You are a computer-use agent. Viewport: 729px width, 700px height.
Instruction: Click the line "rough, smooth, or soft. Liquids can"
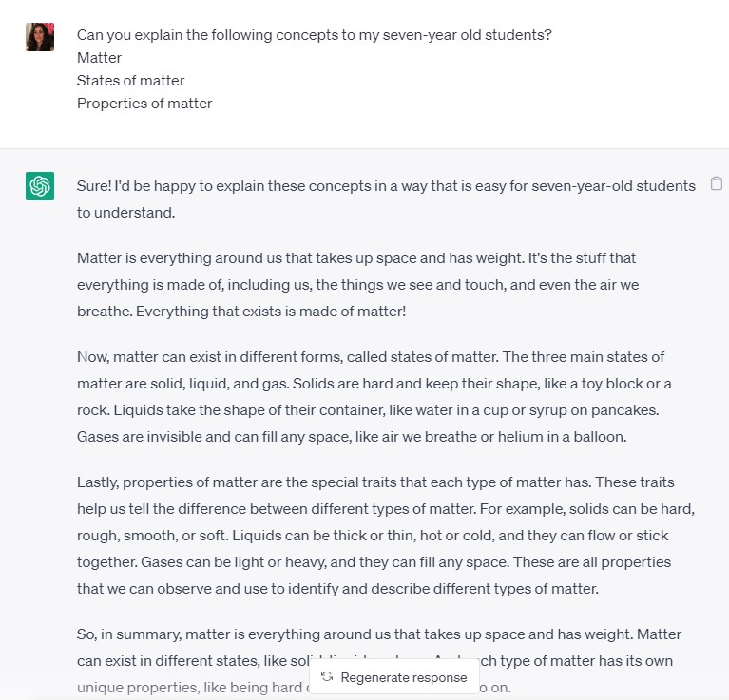tap(373, 536)
